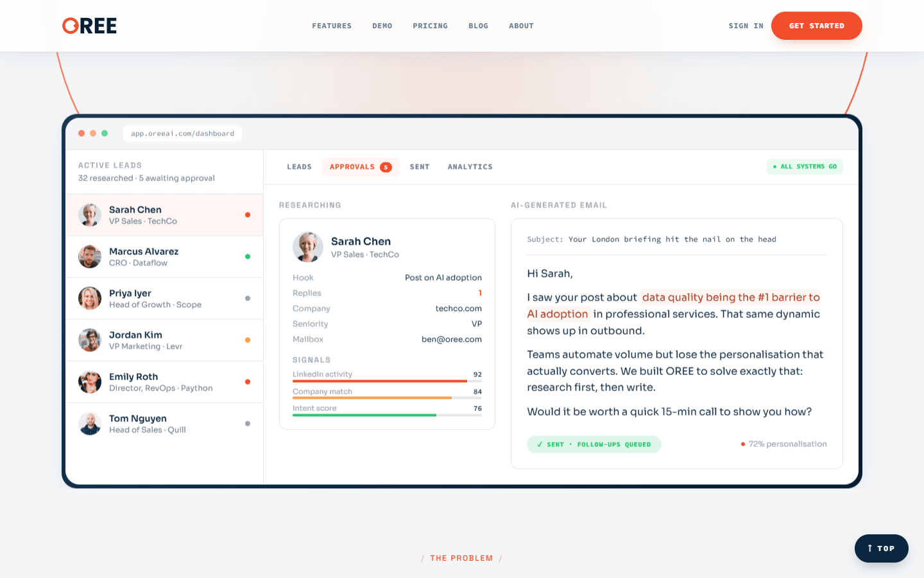
Task: Click Sarah Chen's avatar in leads list
Action: coord(90,215)
